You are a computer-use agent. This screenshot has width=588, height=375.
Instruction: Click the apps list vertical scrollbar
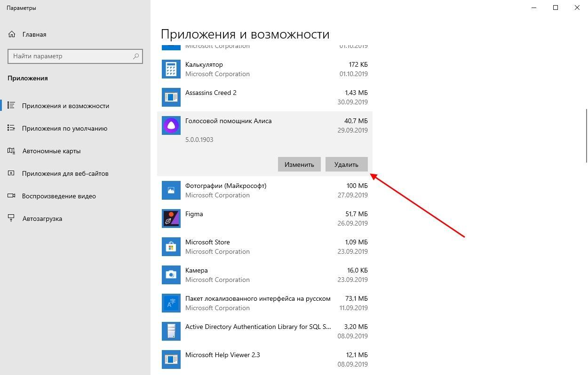click(586, 136)
